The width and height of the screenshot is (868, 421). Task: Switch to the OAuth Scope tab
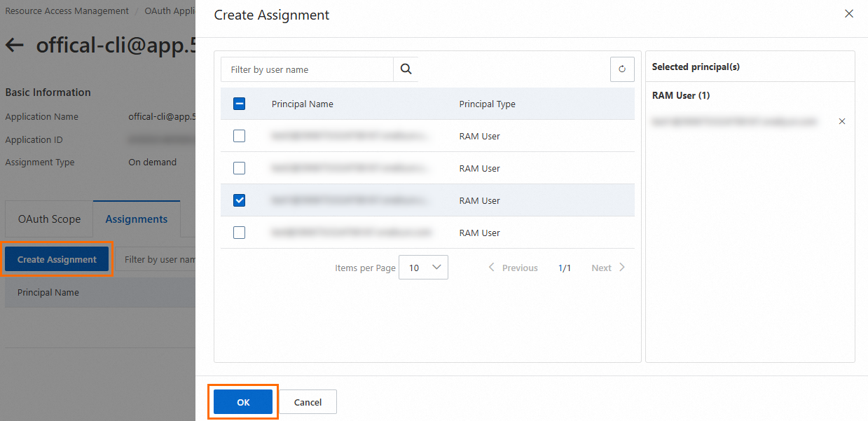coord(49,219)
